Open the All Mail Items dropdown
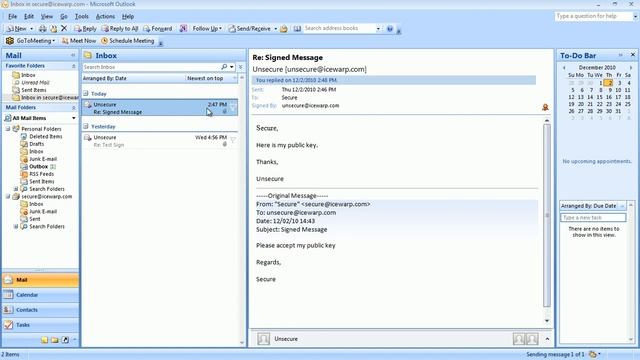The width and height of the screenshot is (640, 360). point(73,118)
